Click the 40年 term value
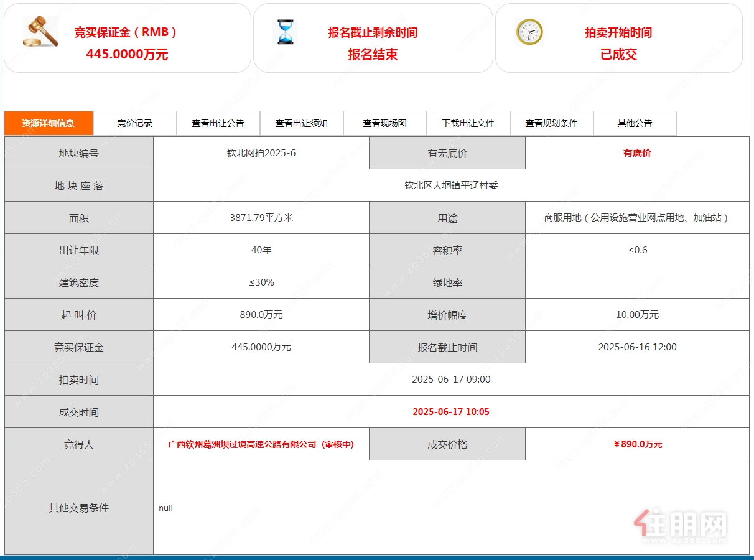 point(261,250)
